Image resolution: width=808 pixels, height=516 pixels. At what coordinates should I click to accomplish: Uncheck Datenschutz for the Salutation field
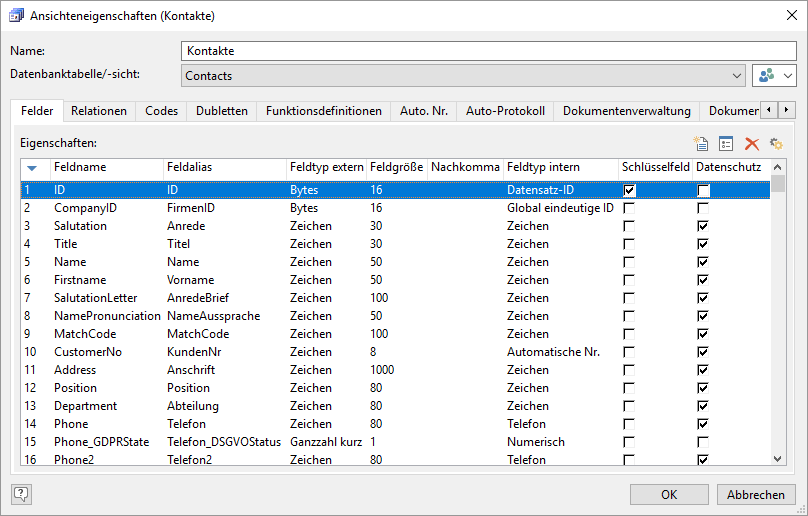tap(703, 226)
